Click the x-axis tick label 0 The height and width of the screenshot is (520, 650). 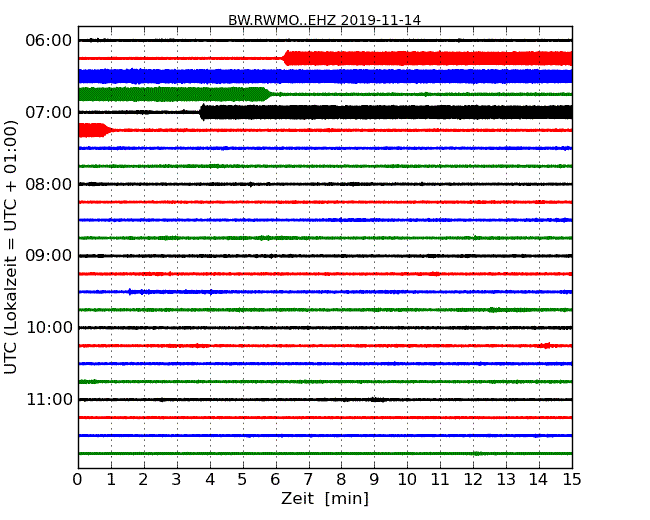(x=78, y=480)
